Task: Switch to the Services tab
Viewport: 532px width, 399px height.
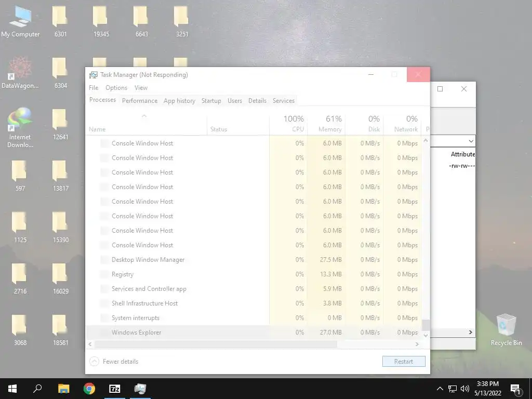Action: [283, 101]
